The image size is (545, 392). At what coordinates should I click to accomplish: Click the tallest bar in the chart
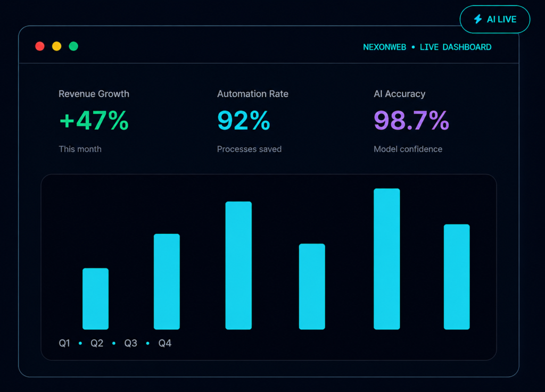tap(387, 259)
